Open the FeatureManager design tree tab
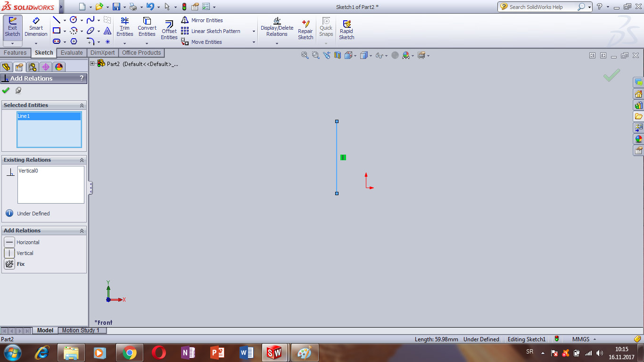Image resolution: width=644 pixels, height=362 pixels. tap(6, 67)
